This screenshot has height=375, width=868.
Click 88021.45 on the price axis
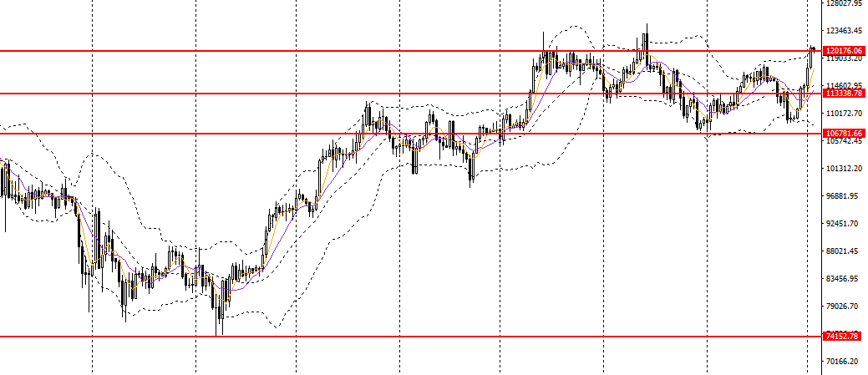(844, 251)
